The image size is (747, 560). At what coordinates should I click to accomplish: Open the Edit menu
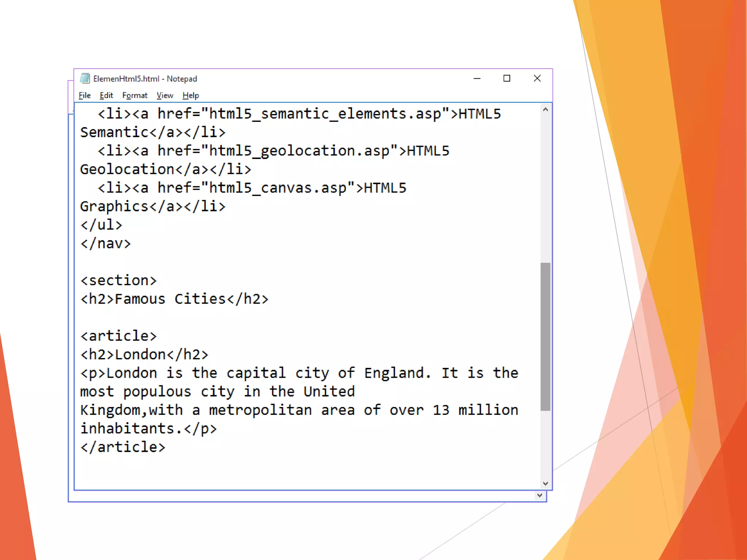(106, 96)
